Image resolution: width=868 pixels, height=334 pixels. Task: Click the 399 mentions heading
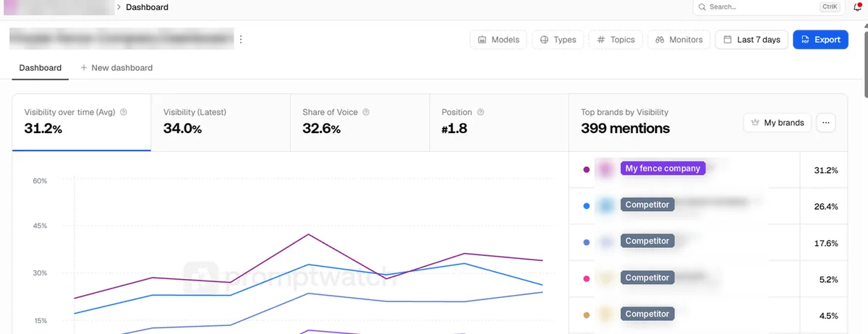coord(625,129)
